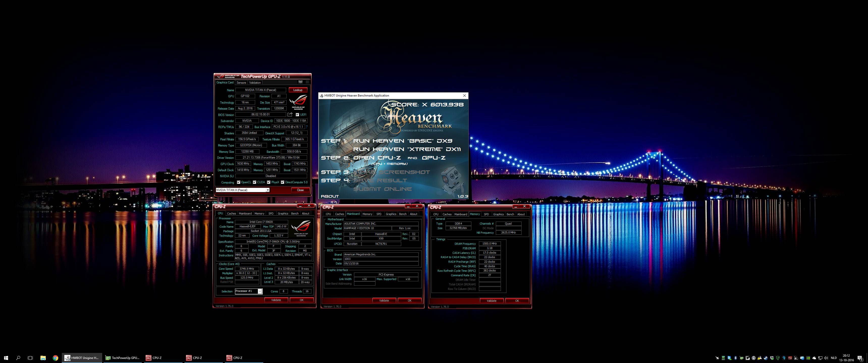Click RUN HEAVEN "XTREME" DX11 step
This screenshot has height=363, width=868.
(407, 149)
